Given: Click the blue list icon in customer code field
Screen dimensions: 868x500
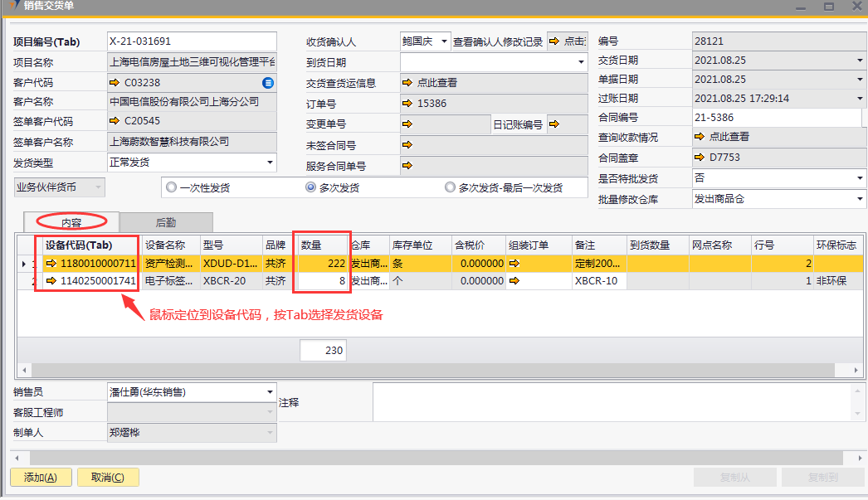Looking at the screenshot, I should point(268,83).
